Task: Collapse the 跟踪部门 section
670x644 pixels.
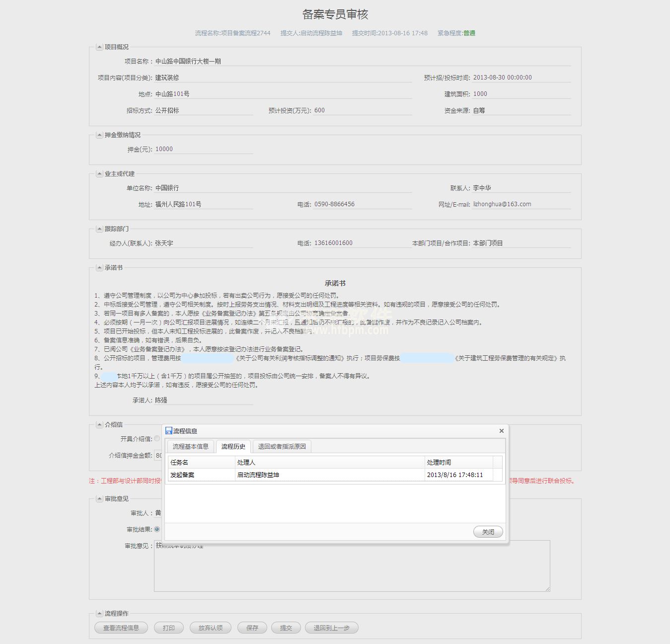Action: point(99,229)
